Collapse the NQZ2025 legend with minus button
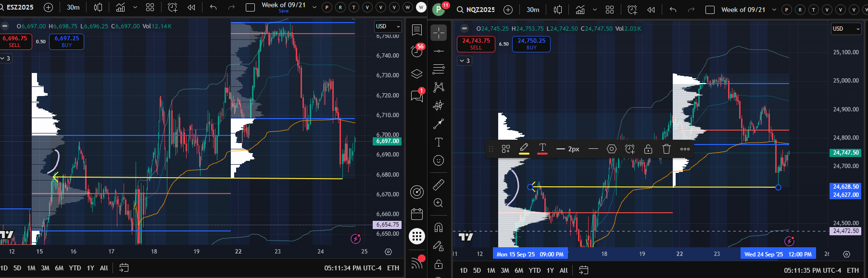This screenshot has width=868, height=278. tap(464, 29)
